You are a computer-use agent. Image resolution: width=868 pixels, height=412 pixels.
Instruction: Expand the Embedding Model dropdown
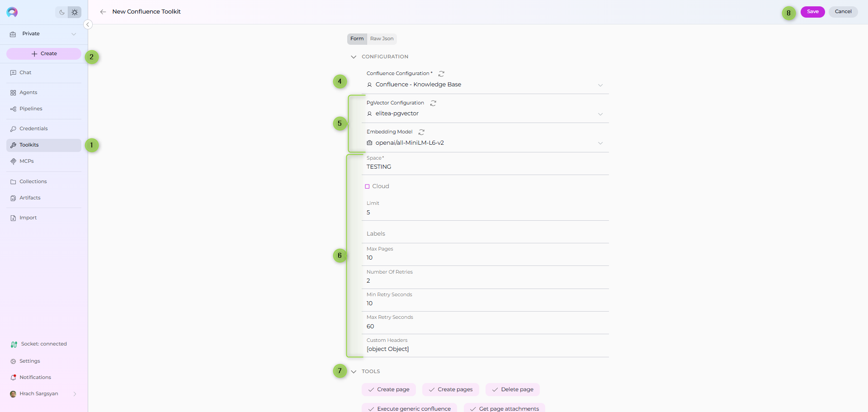click(x=600, y=143)
